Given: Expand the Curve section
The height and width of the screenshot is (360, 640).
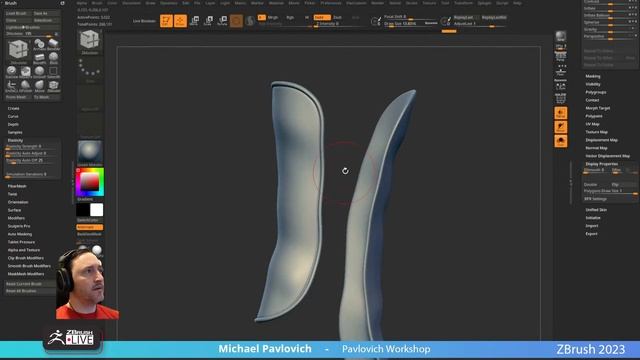Looking at the screenshot, I should (13, 116).
